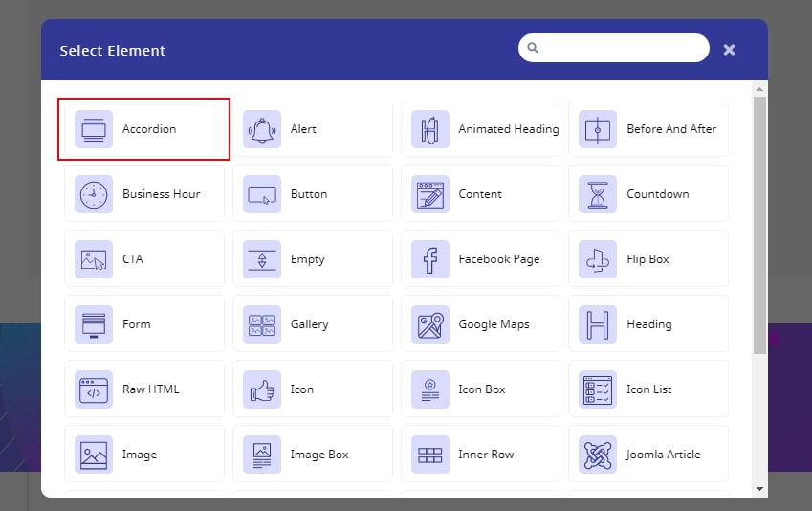Close the Select Element dialog
This screenshot has width=812, height=511.
tap(729, 50)
